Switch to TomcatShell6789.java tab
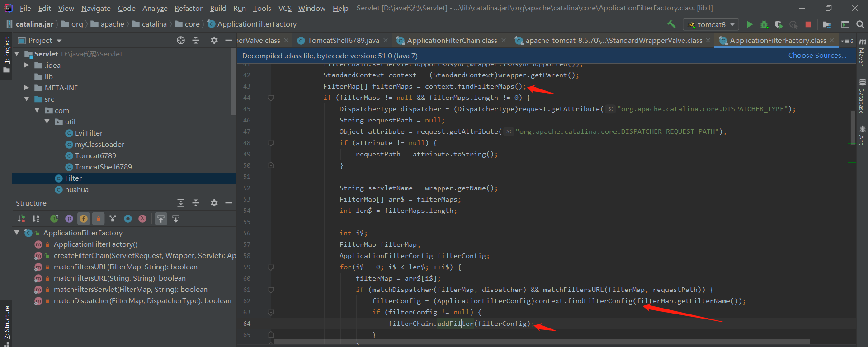868x347 pixels. click(343, 41)
